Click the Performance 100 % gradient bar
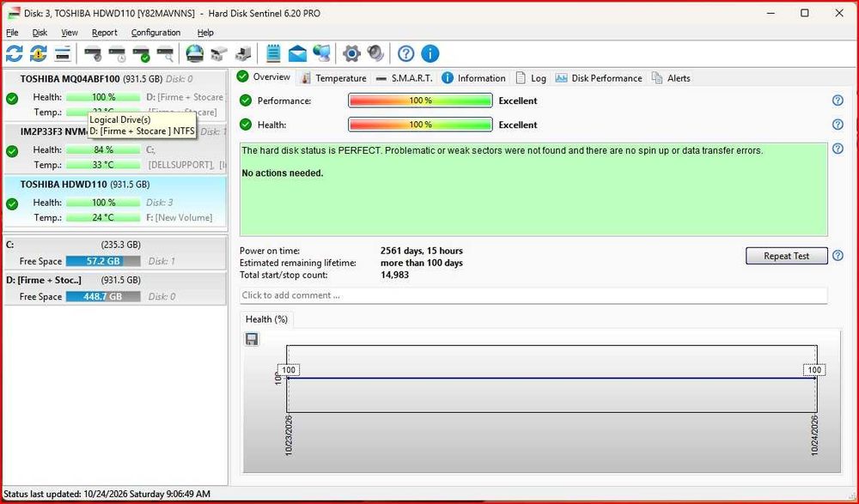Image resolution: width=859 pixels, height=504 pixels. [420, 100]
